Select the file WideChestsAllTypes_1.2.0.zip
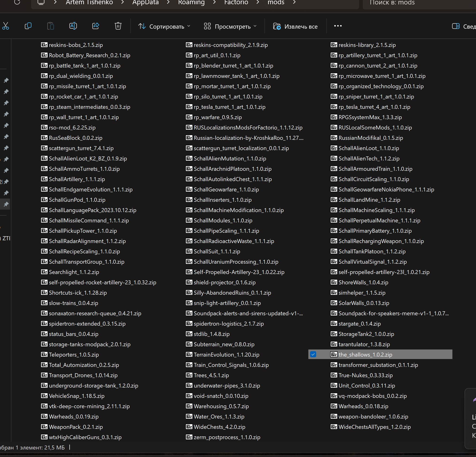Screen dimensions: 476x457 coord(375,427)
